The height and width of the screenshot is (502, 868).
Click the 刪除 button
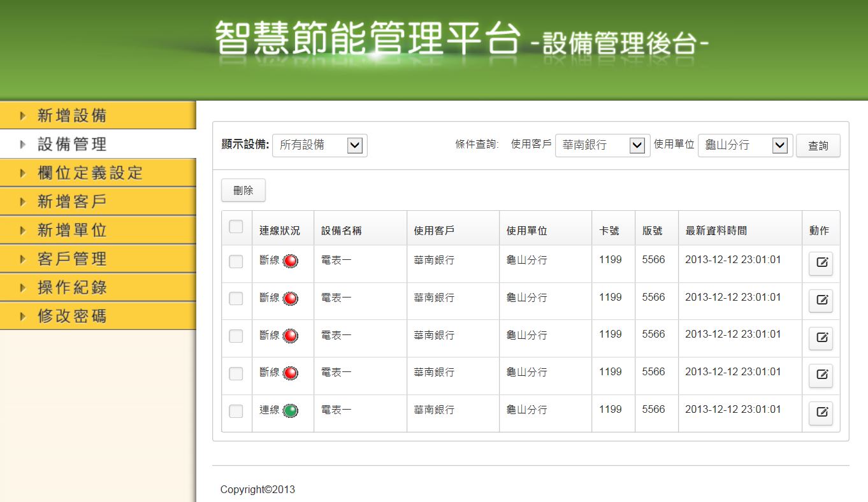tap(243, 190)
